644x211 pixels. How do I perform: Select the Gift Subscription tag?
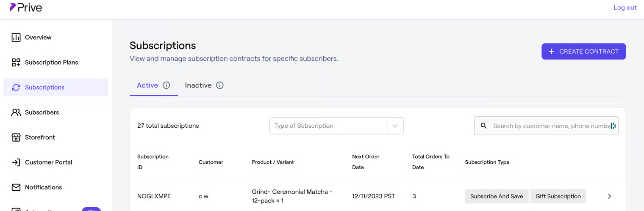coord(558,196)
